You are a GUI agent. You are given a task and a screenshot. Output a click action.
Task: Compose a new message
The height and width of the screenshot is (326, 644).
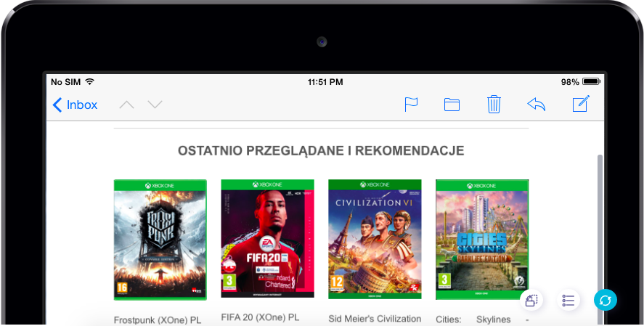click(580, 105)
